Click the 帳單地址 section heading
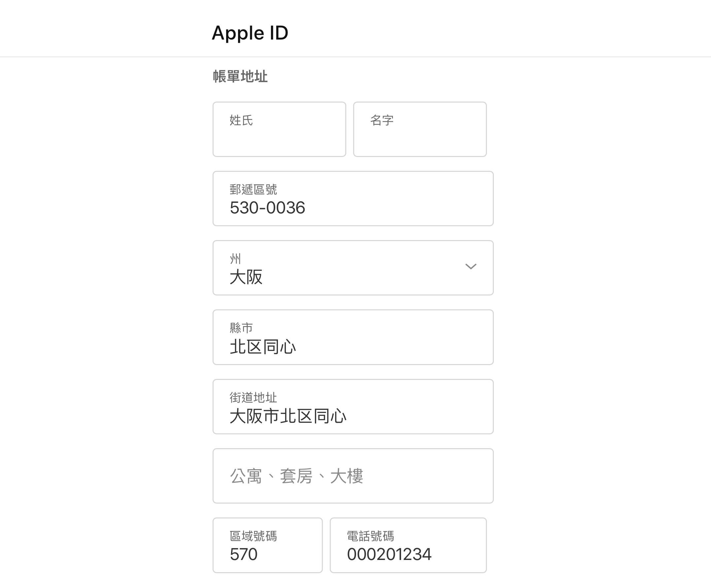Screen dimensions: 711x588 click(x=240, y=77)
